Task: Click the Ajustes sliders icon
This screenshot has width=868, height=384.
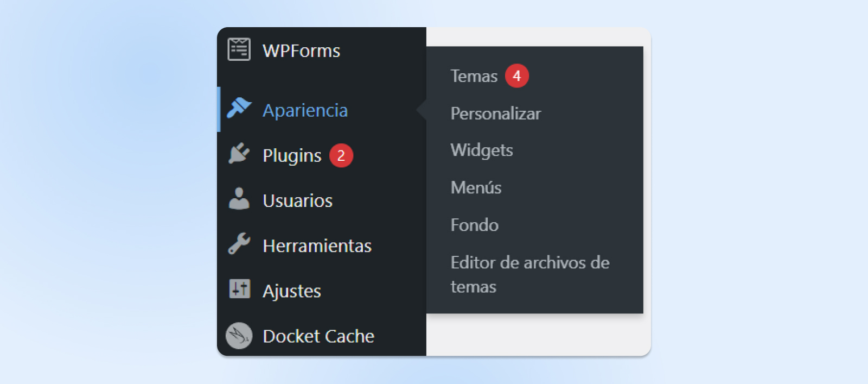Action: coord(239,289)
